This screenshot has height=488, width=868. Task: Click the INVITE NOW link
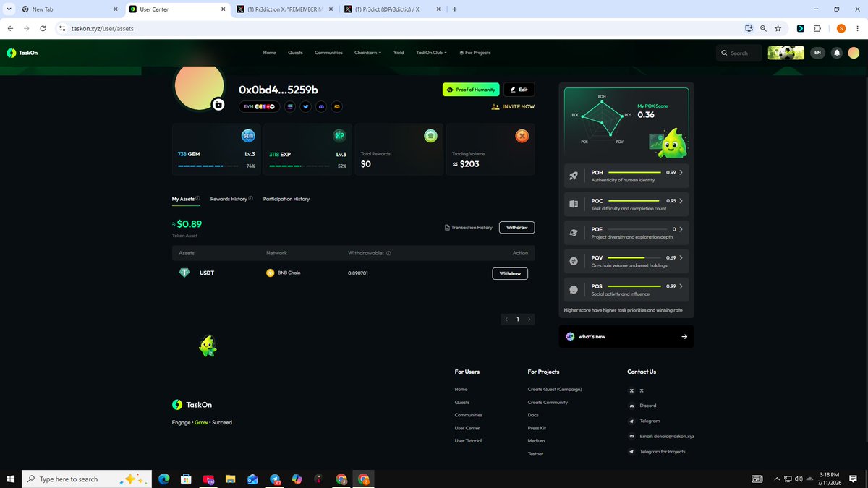point(513,106)
